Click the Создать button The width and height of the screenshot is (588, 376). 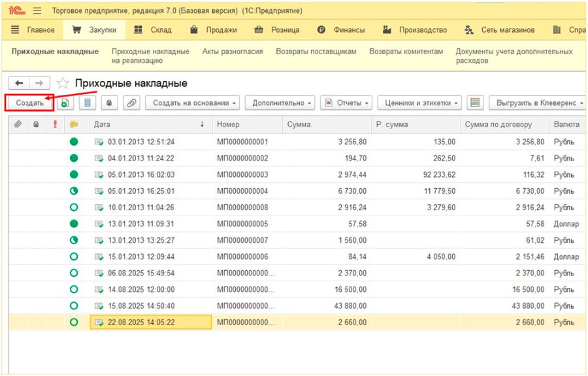pos(29,102)
